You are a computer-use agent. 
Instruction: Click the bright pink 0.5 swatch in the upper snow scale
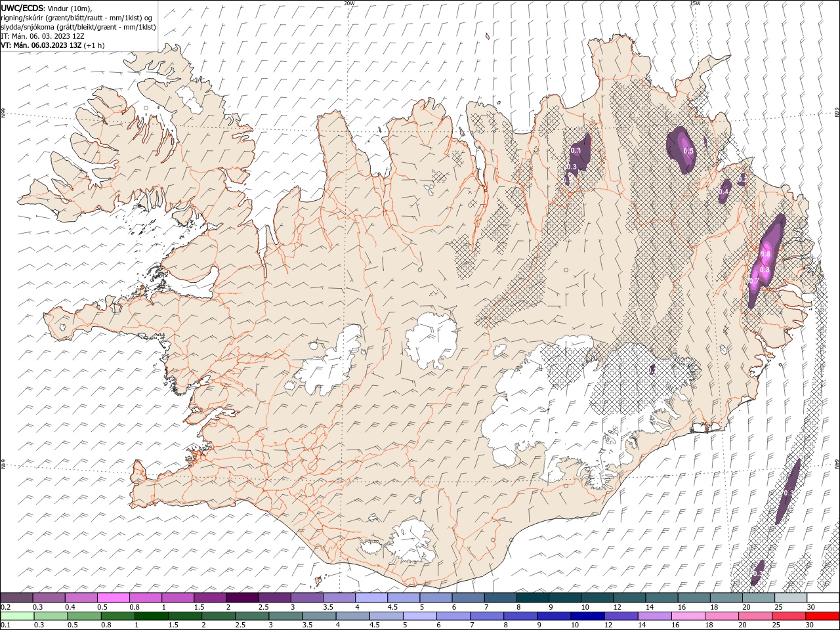[114, 598]
